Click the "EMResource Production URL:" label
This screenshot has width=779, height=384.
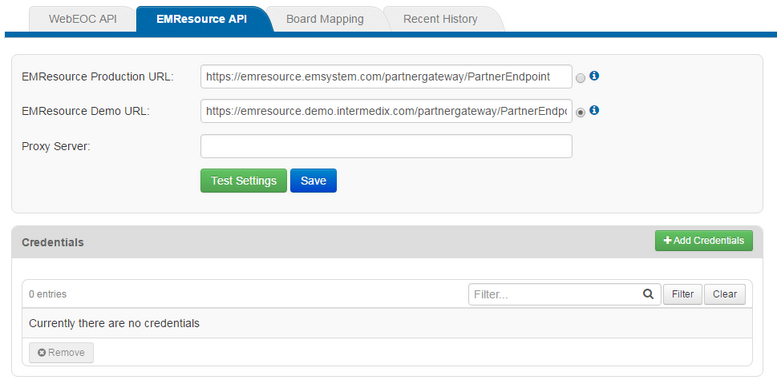click(x=98, y=77)
